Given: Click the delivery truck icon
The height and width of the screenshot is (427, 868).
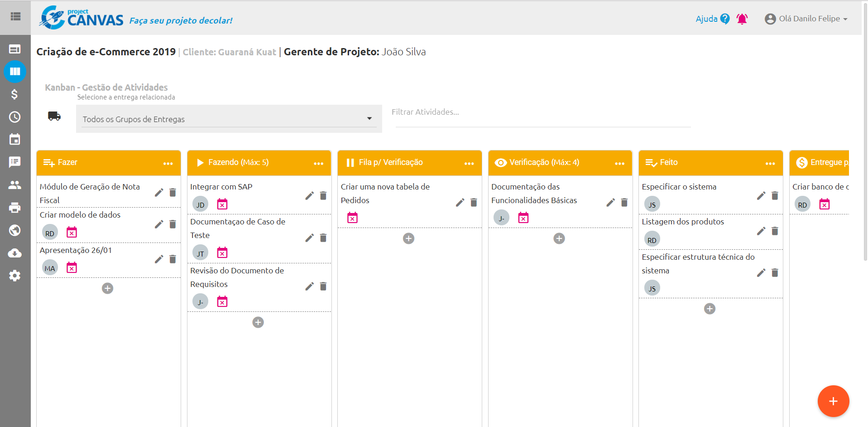Looking at the screenshot, I should 54,116.
